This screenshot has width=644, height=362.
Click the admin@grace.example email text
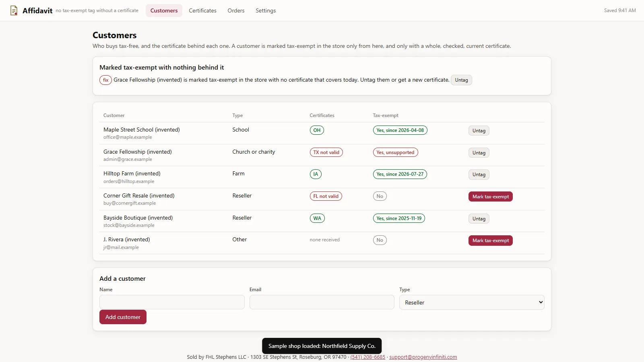coord(128,159)
